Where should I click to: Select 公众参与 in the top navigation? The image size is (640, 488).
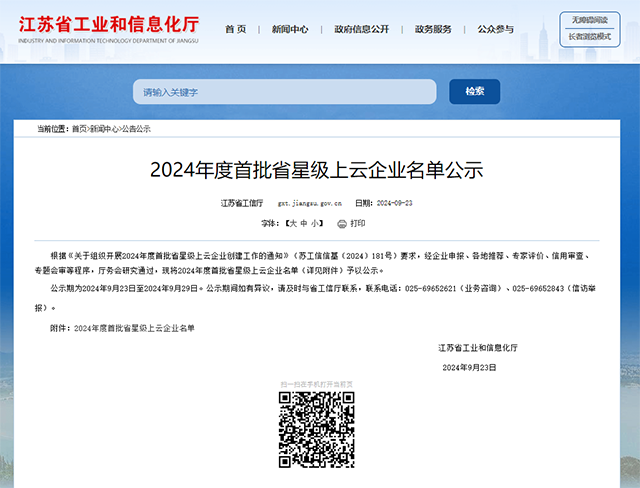tap(496, 30)
